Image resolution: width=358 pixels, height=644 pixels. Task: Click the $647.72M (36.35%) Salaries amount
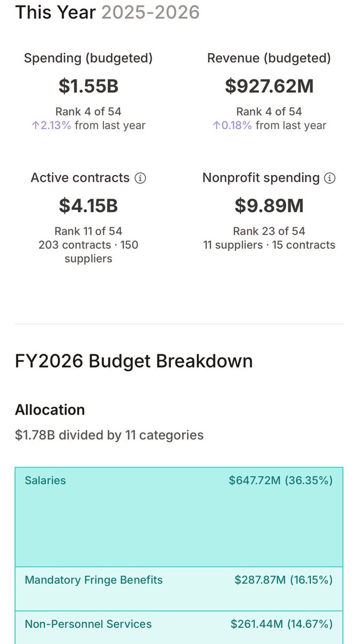click(x=281, y=480)
